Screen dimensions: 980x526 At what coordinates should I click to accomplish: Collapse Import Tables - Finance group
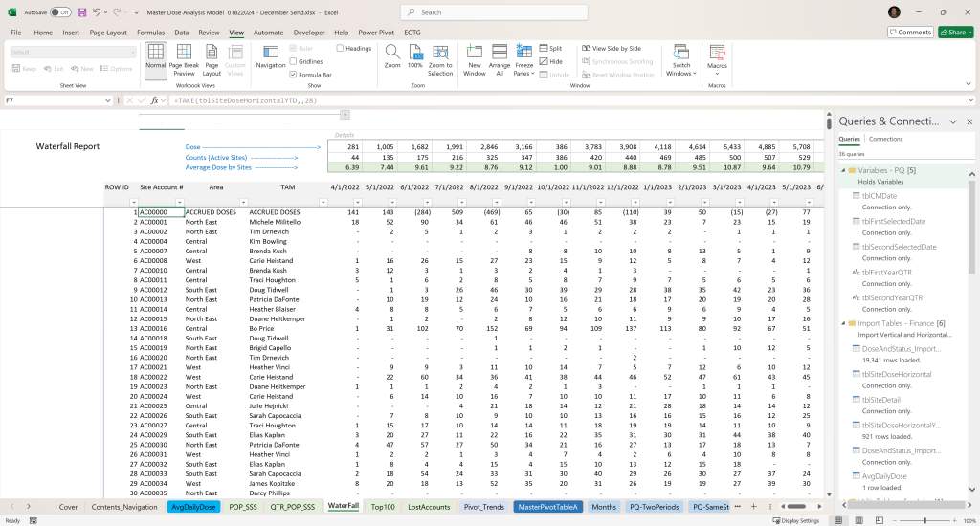(842, 323)
